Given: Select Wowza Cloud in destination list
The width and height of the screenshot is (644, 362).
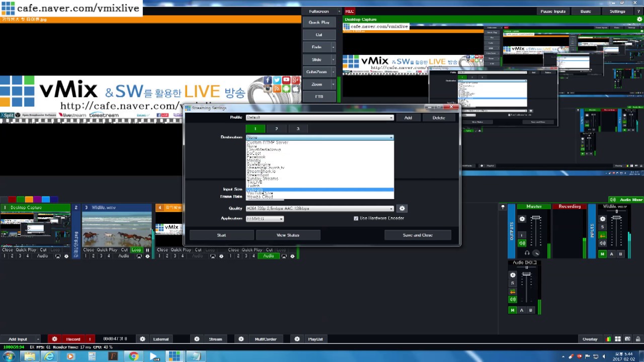Looking at the screenshot, I should tap(319, 197).
